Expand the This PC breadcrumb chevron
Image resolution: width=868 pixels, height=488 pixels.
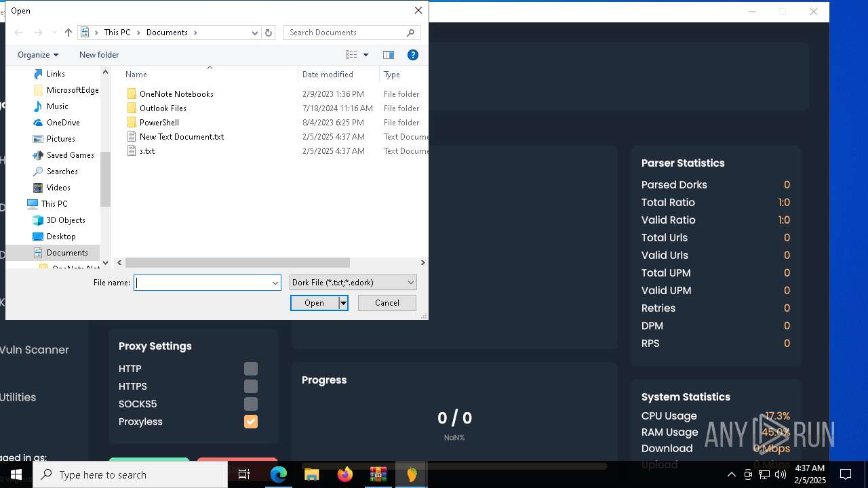click(138, 33)
